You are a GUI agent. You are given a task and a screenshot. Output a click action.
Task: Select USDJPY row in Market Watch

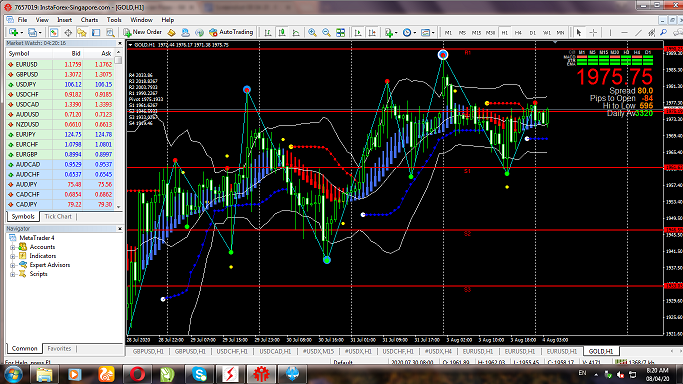(60, 84)
